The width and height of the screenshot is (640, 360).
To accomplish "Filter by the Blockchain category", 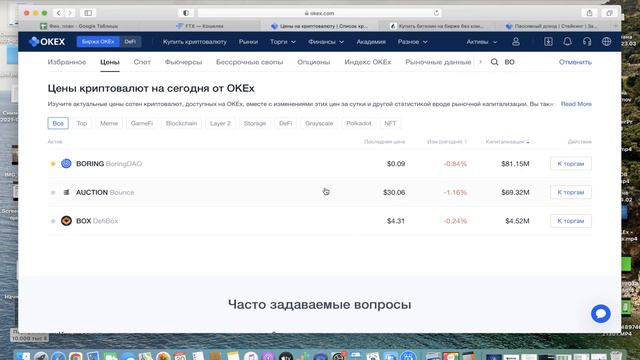I will [x=181, y=123].
